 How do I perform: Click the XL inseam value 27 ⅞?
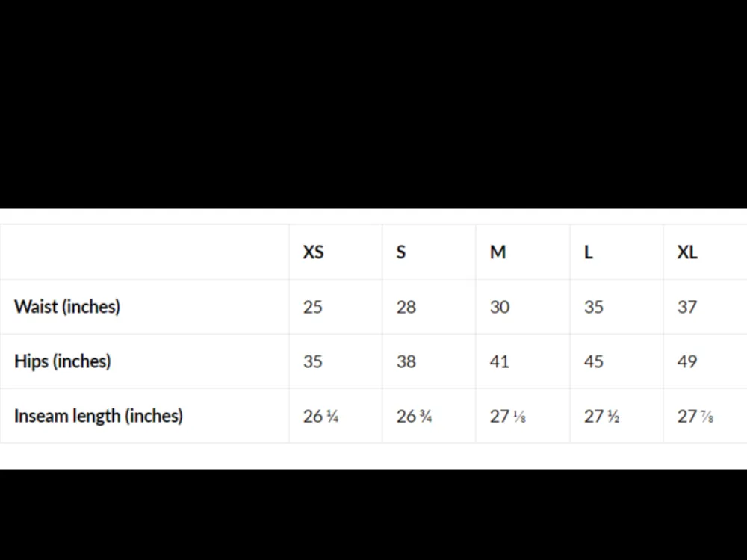(695, 417)
